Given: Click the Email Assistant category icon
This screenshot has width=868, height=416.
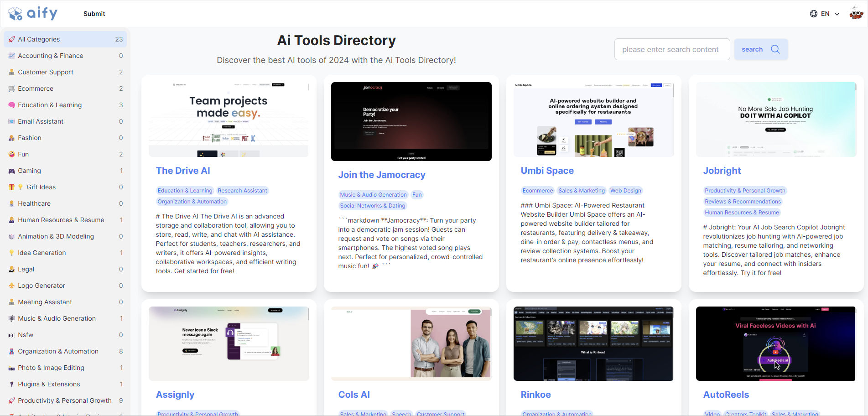Looking at the screenshot, I should [x=12, y=121].
